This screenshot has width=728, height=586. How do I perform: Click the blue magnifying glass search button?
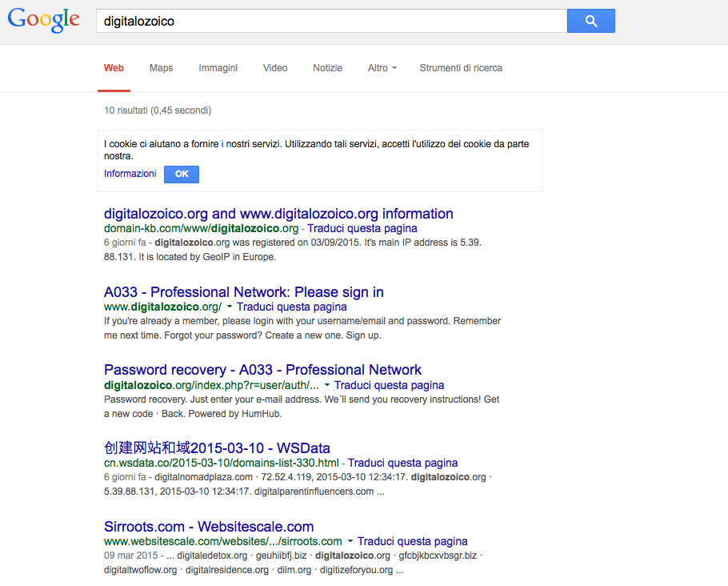pyautogui.click(x=590, y=21)
